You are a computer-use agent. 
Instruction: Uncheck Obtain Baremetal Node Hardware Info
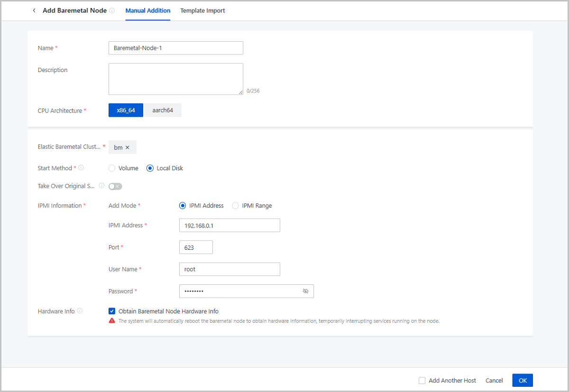tap(112, 311)
